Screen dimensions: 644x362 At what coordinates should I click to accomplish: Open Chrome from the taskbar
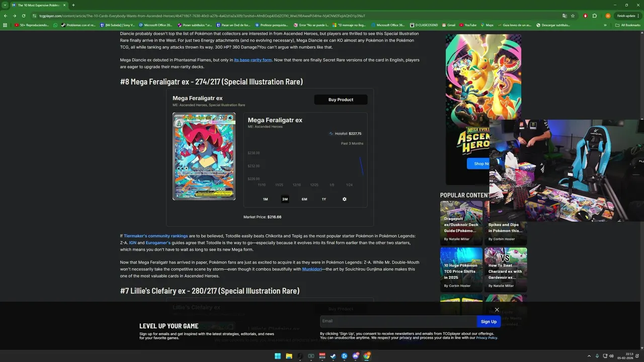(367, 356)
